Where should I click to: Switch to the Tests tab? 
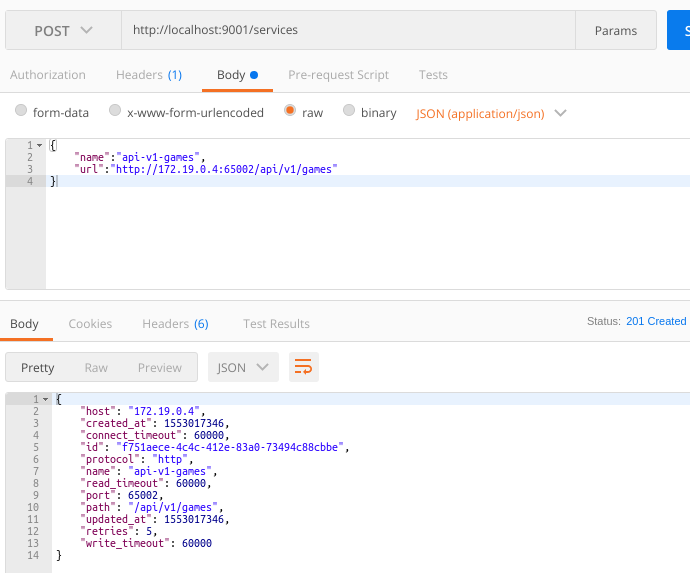[x=433, y=75]
